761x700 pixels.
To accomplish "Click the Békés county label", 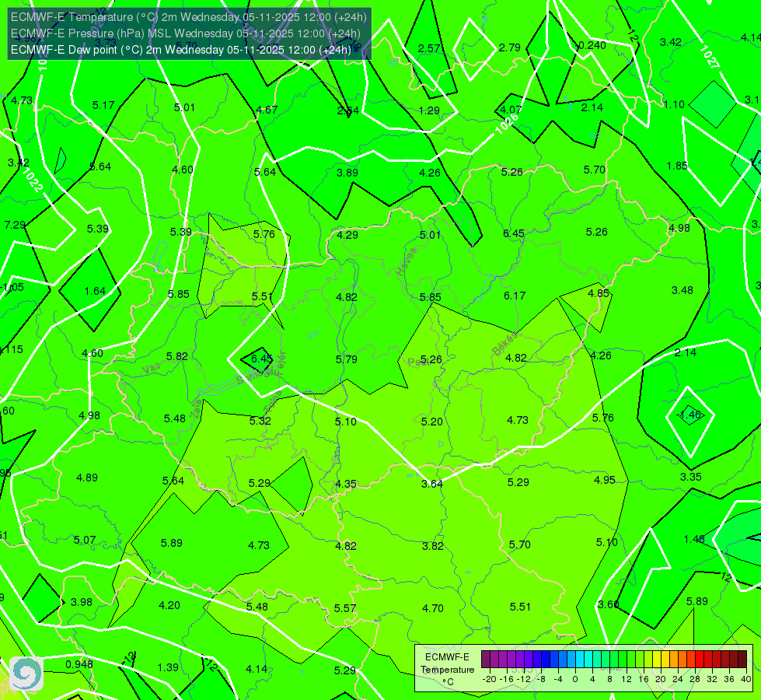I will [x=504, y=344].
